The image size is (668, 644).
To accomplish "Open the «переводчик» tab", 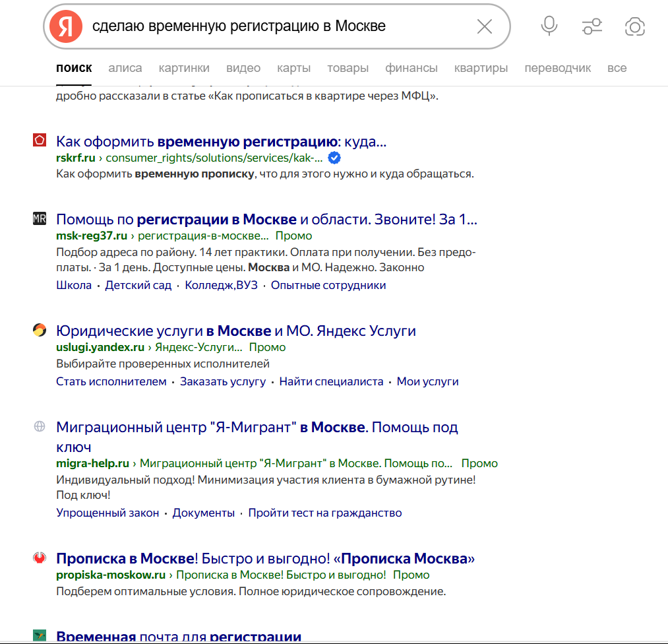I will [x=558, y=68].
